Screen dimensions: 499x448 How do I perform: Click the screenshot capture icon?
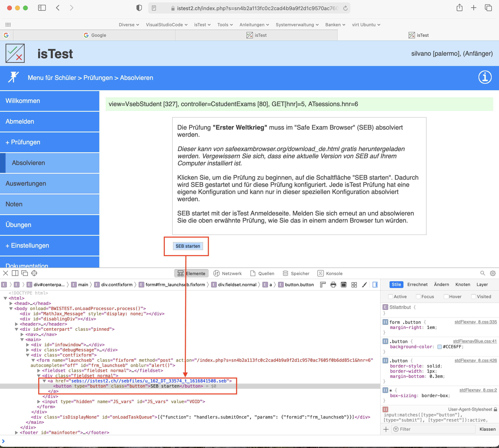[343, 285]
